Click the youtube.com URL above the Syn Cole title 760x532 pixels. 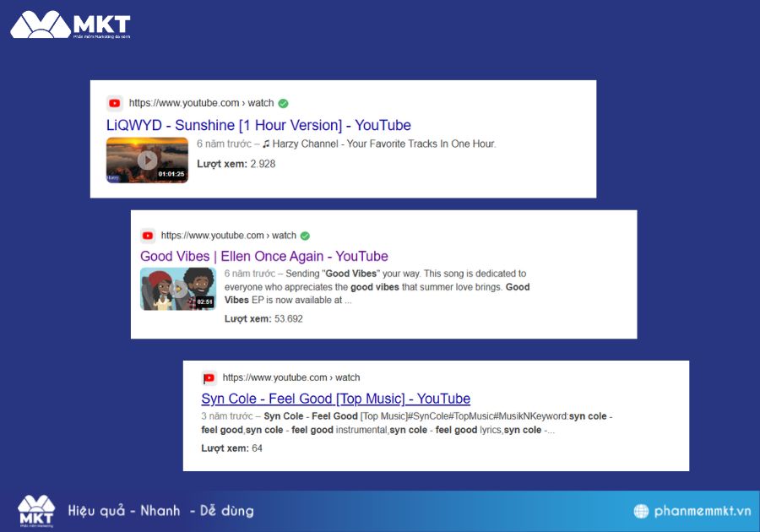click(x=290, y=377)
